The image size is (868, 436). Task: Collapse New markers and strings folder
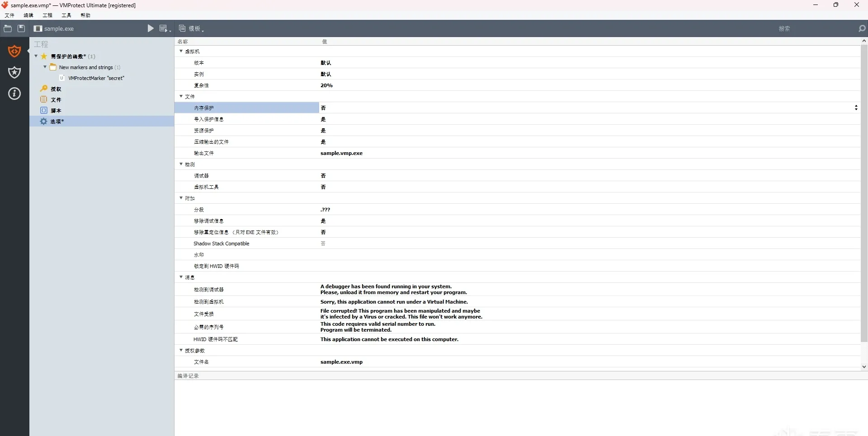pos(45,67)
